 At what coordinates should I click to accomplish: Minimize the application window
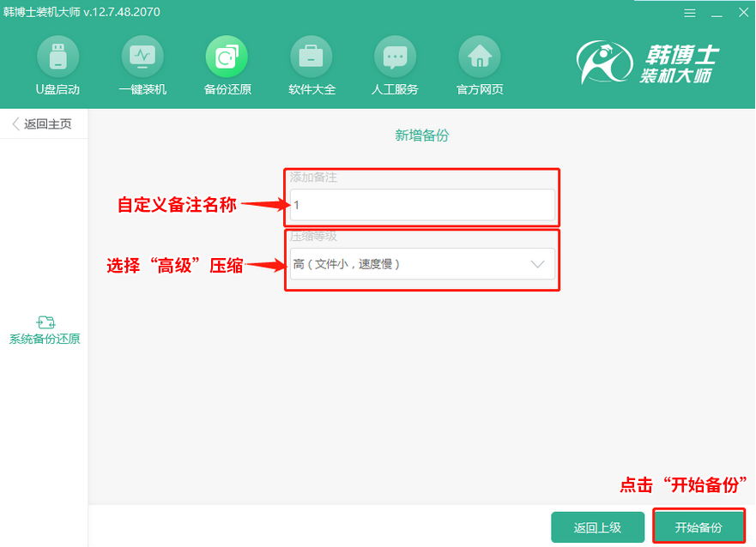717,13
